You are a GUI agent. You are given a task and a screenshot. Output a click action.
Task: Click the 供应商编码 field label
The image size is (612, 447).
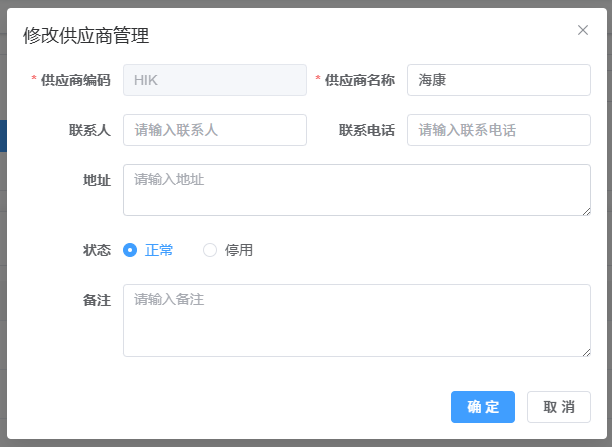pos(75,80)
